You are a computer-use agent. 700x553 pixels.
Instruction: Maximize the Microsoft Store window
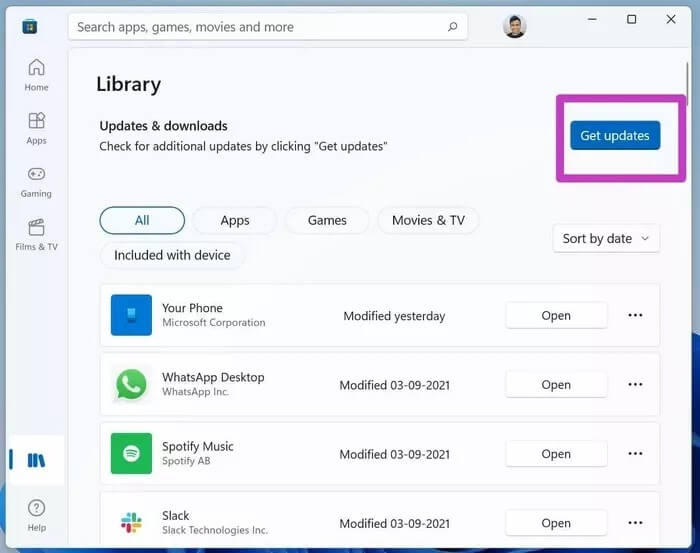[632, 19]
